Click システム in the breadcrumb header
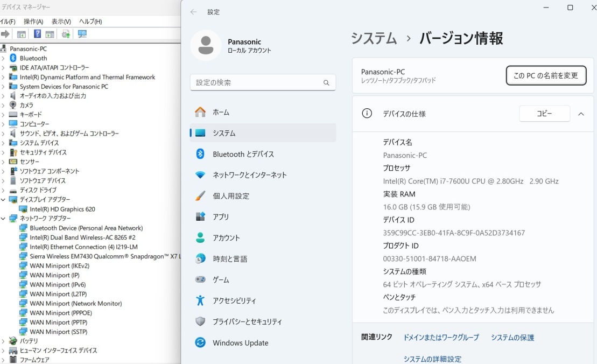Screen dimensions: 597x364 (374, 38)
